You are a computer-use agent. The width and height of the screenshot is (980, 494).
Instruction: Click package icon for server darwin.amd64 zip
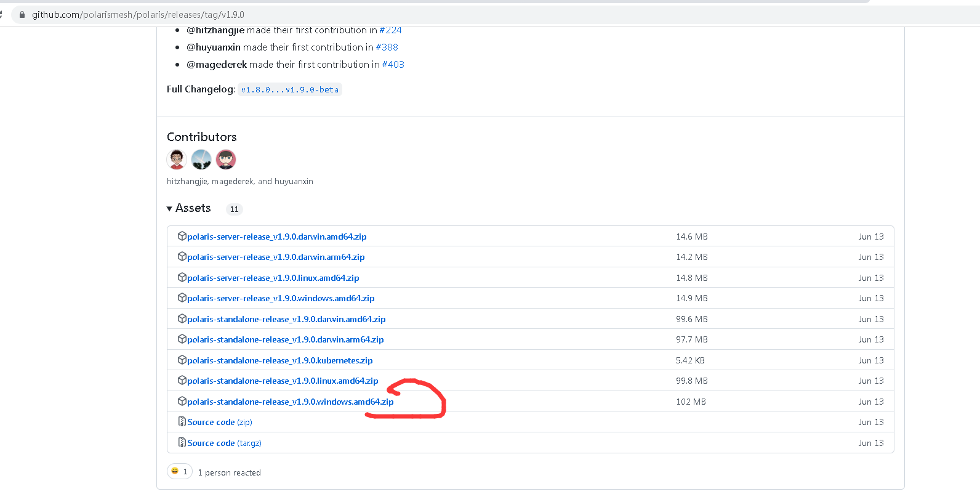pyautogui.click(x=182, y=236)
